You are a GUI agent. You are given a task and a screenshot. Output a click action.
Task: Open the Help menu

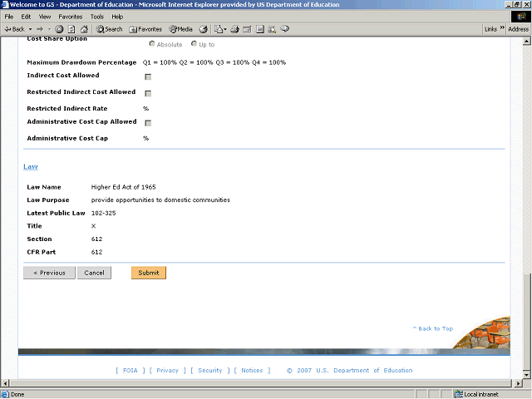117,17
